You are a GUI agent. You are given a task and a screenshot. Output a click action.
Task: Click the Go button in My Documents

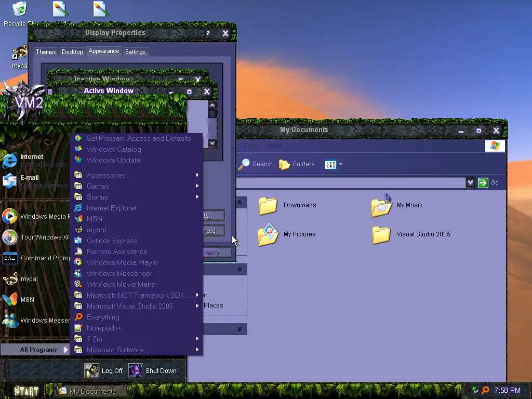click(x=488, y=182)
